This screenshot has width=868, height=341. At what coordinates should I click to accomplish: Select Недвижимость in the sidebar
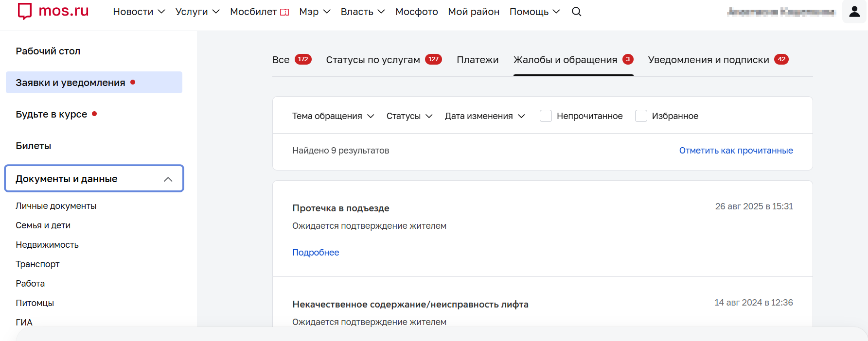(47, 245)
